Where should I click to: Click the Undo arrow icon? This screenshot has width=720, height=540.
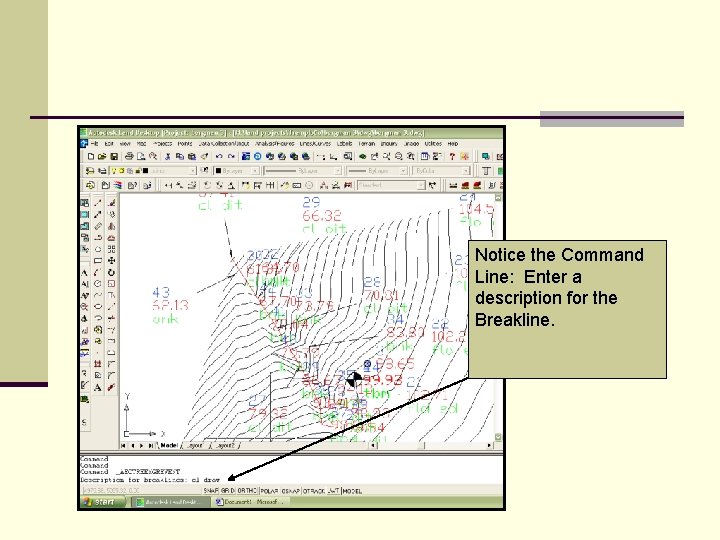tap(219, 156)
